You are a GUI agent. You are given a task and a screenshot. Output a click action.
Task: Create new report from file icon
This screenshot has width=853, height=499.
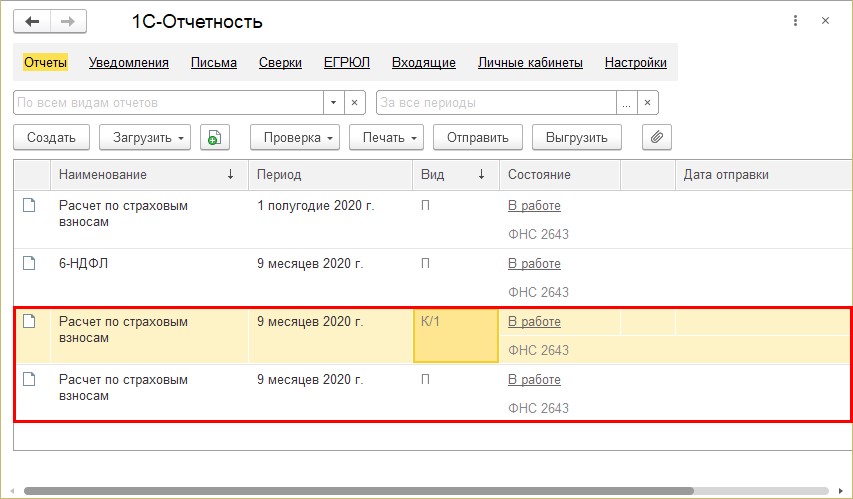(215, 137)
